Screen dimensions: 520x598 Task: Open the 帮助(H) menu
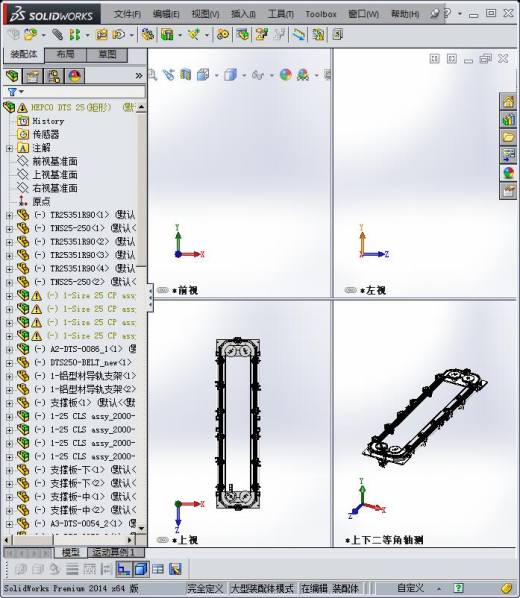coord(405,14)
